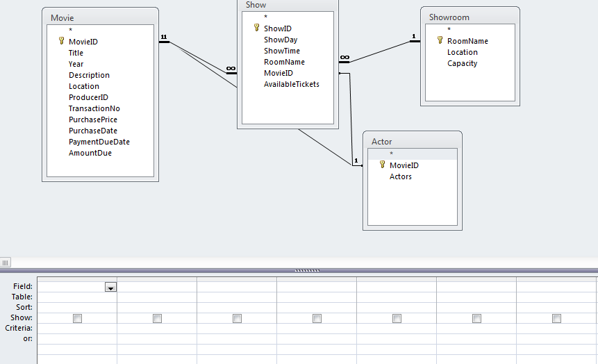The image size is (598, 364).
Task: Click the infinity symbol on the Show–Showroom join
Action: (344, 58)
